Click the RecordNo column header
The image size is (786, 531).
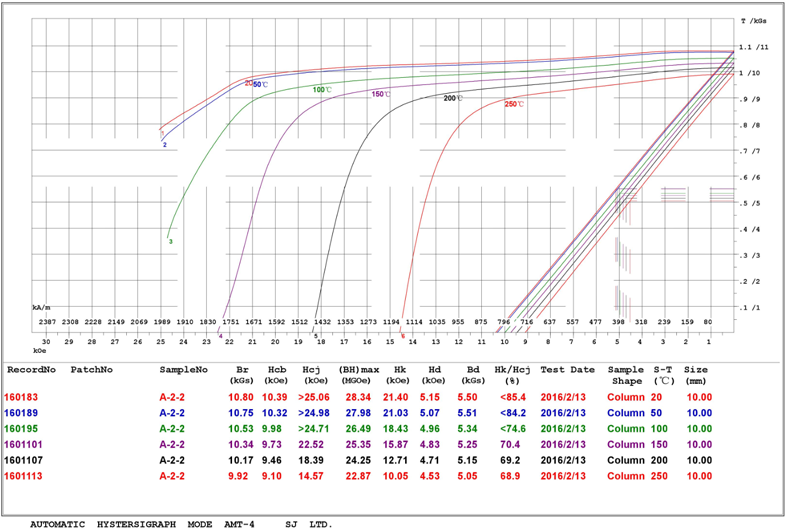pyautogui.click(x=29, y=369)
